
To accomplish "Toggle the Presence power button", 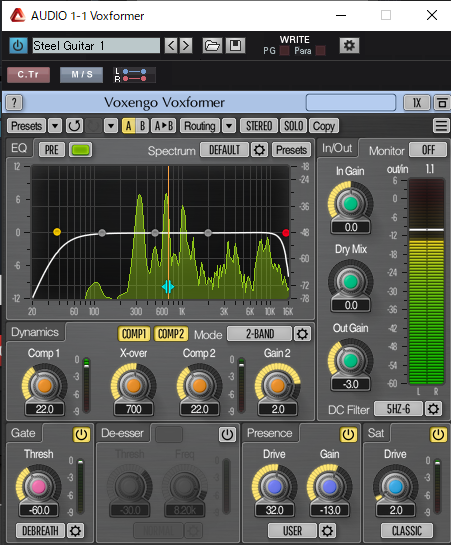I will click(348, 434).
